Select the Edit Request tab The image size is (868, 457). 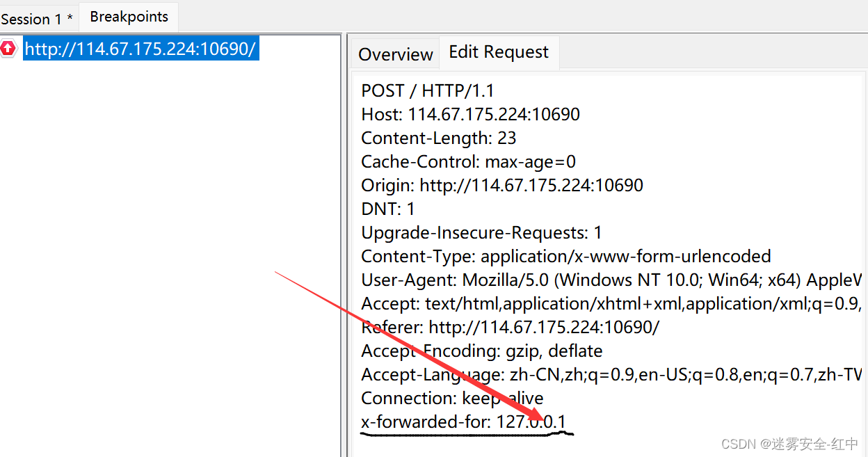point(499,52)
